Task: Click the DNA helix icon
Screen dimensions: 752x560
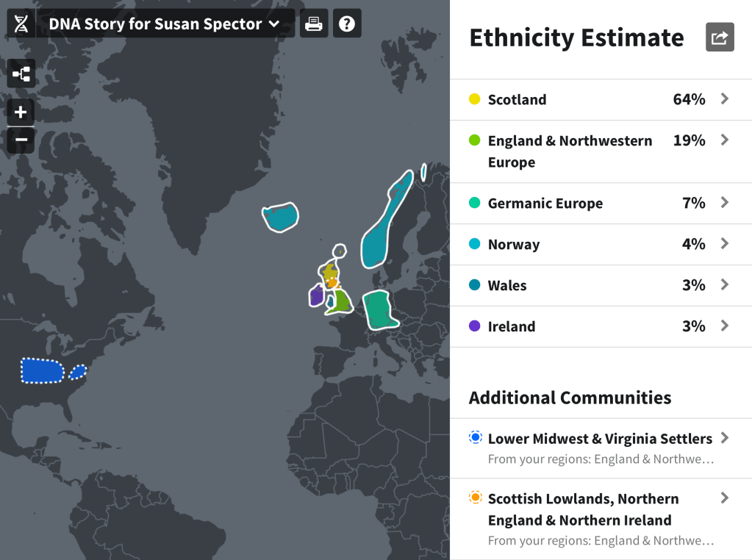Action: click(x=21, y=24)
